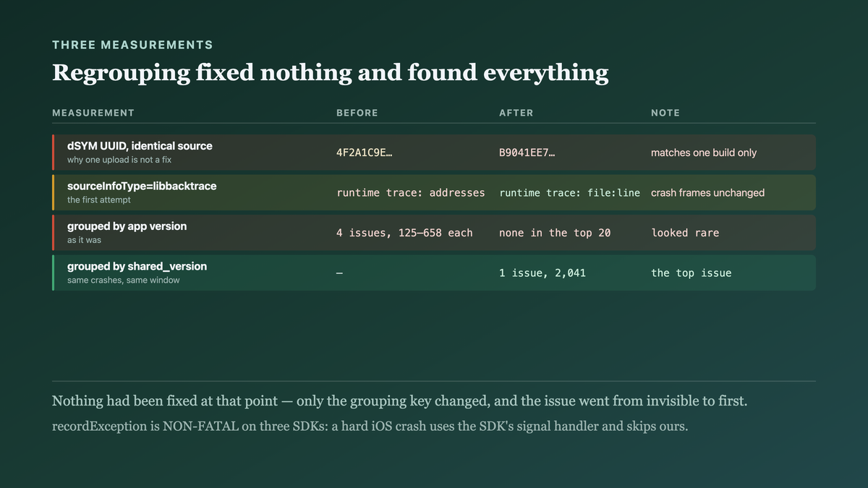Click the note "the top issue"
The height and width of the screenshot is (488, 868).
[692, 273]
